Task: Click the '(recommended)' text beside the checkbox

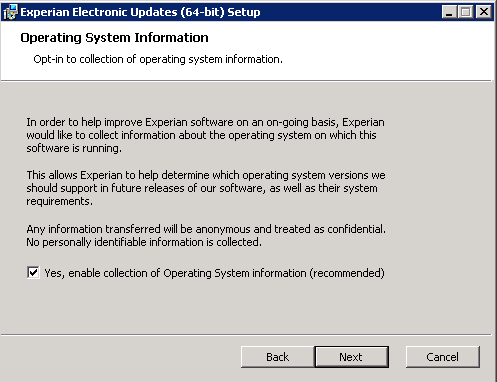Action: click(347, 273)
